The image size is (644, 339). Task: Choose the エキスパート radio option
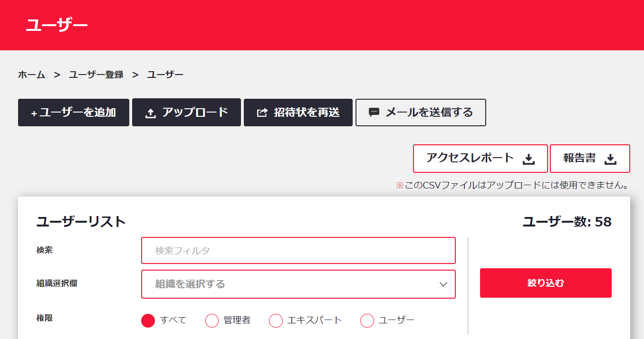276,320
